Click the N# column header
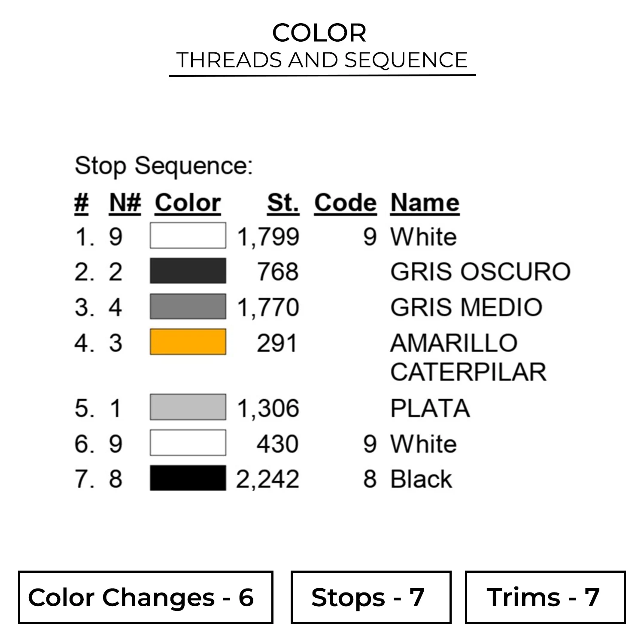This screenshot has width=644, height=644. (125, 203)
